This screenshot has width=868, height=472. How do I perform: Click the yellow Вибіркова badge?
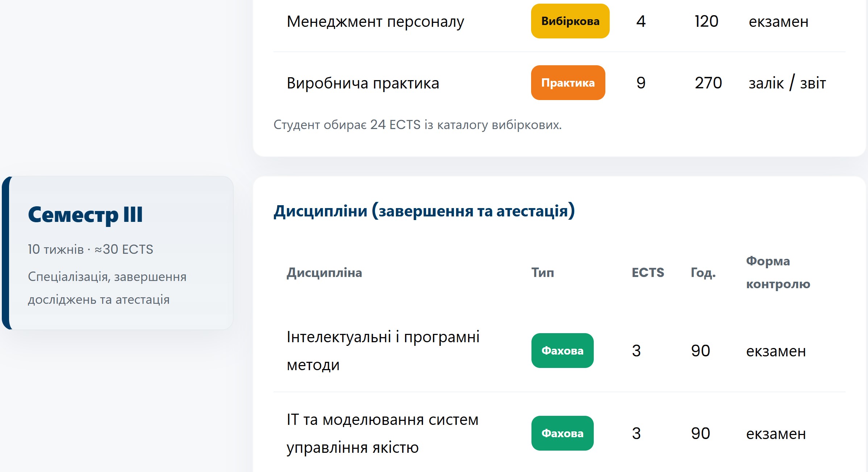570,21
